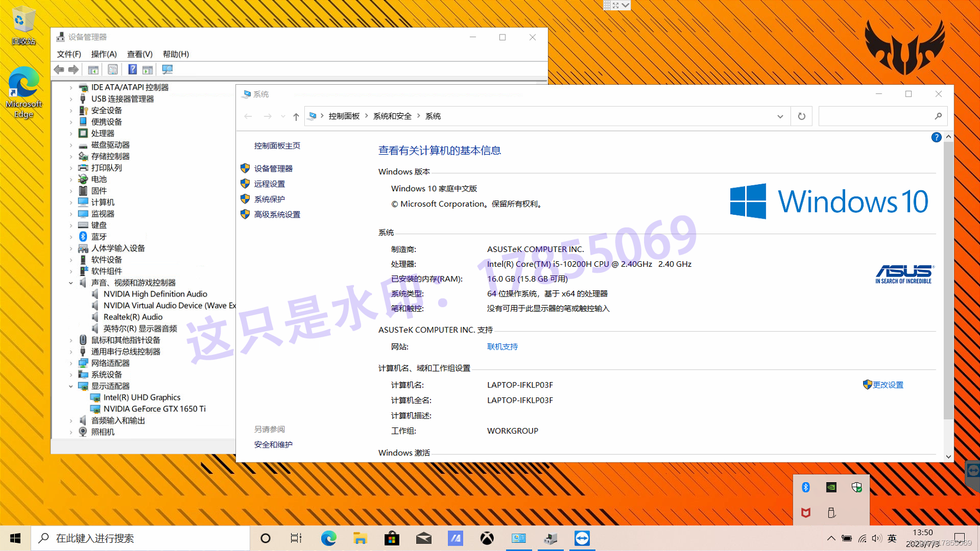The width and height of the screenshot is (980, 551).
Task: Expand the 网络适配器 node
Action: (x=71, y=363)
